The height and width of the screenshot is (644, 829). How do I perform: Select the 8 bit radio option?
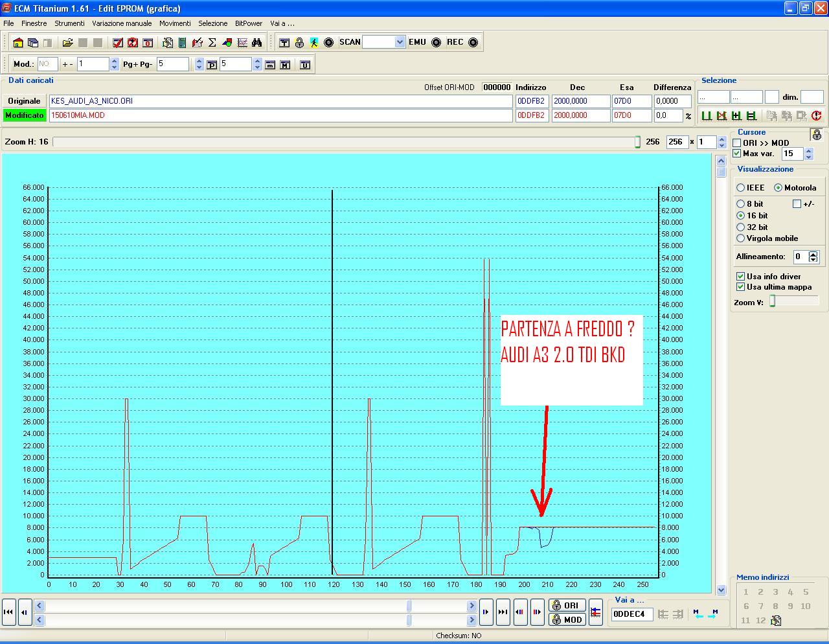coord(741,203)
